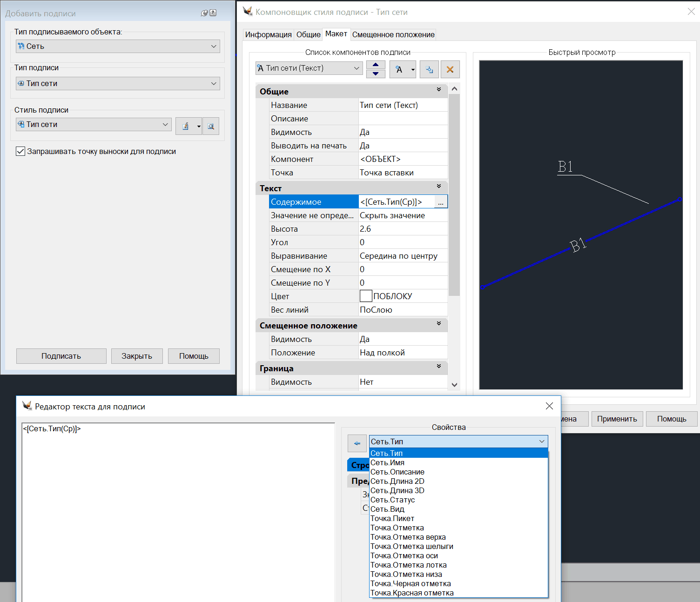This screenshot has height=602, width=700.
Task: Click Помощь in the Добавить подписи panel
Action: (x=194, y=356)
